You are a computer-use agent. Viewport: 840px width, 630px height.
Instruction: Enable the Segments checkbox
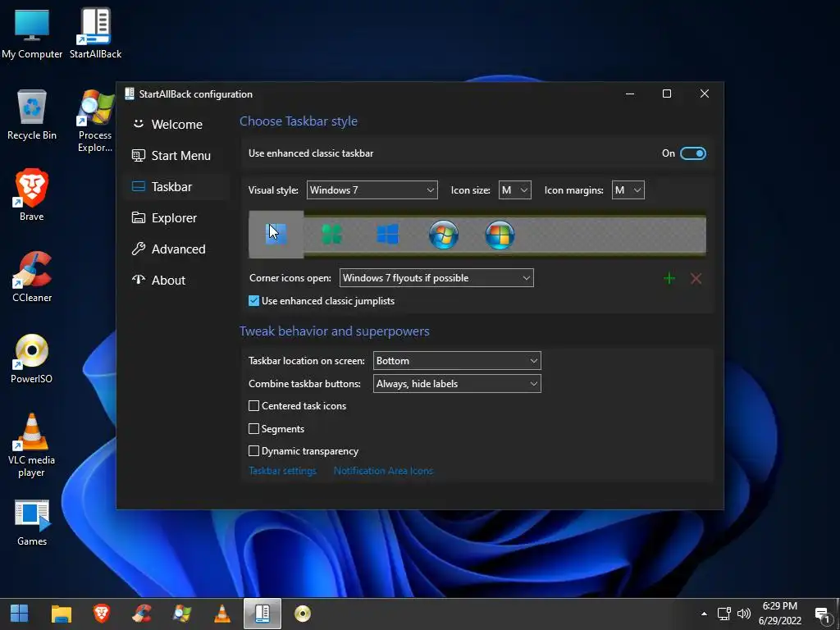[254, 428]
